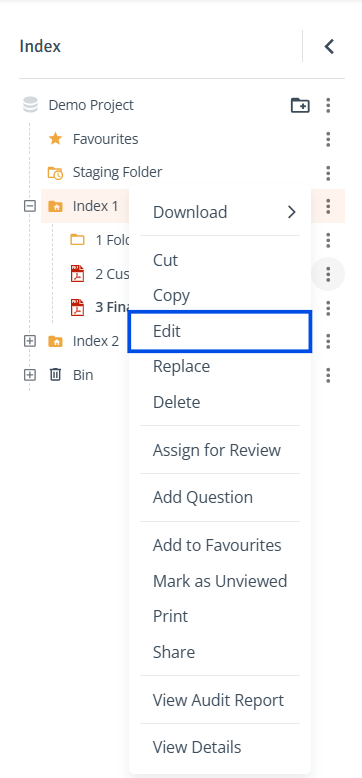
Task: Select the Favourites tree item
Action: 106,139
